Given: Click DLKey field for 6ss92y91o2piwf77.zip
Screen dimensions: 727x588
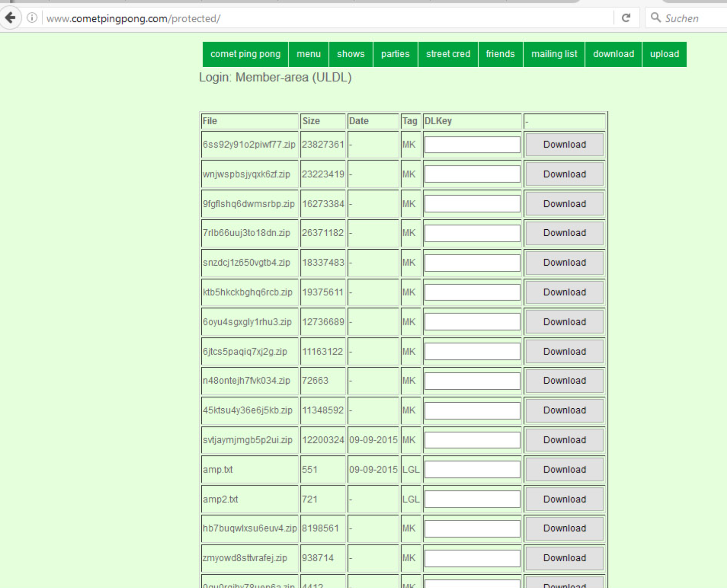Looking at the screenshot, I should [472, 144].
